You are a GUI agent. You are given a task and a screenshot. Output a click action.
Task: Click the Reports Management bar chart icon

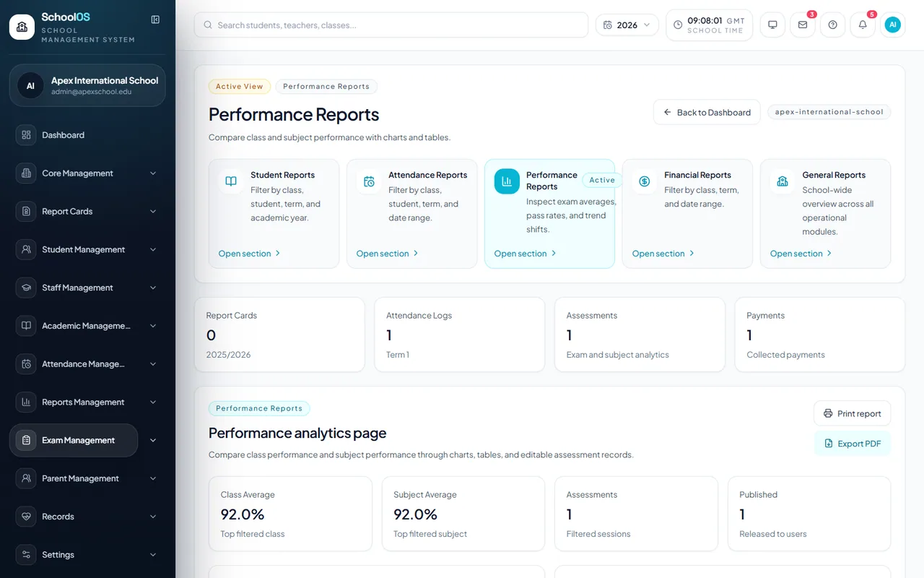tap(26, 402)
